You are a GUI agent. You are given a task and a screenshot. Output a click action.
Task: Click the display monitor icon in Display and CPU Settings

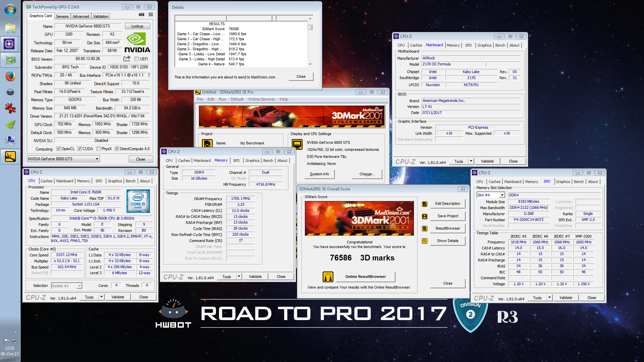pyautogui.click(x=297, y=144)
